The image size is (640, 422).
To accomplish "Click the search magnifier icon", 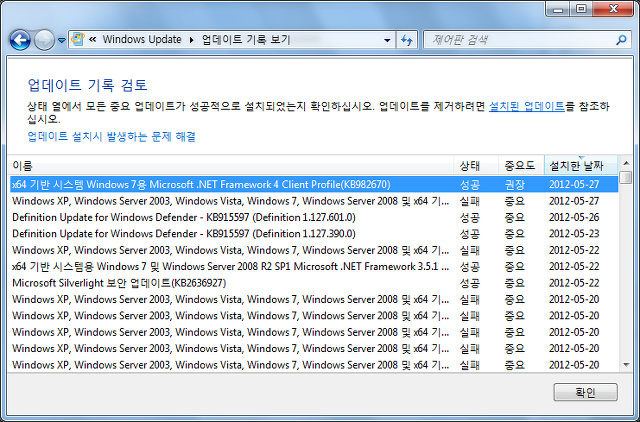I will point(621,40).
